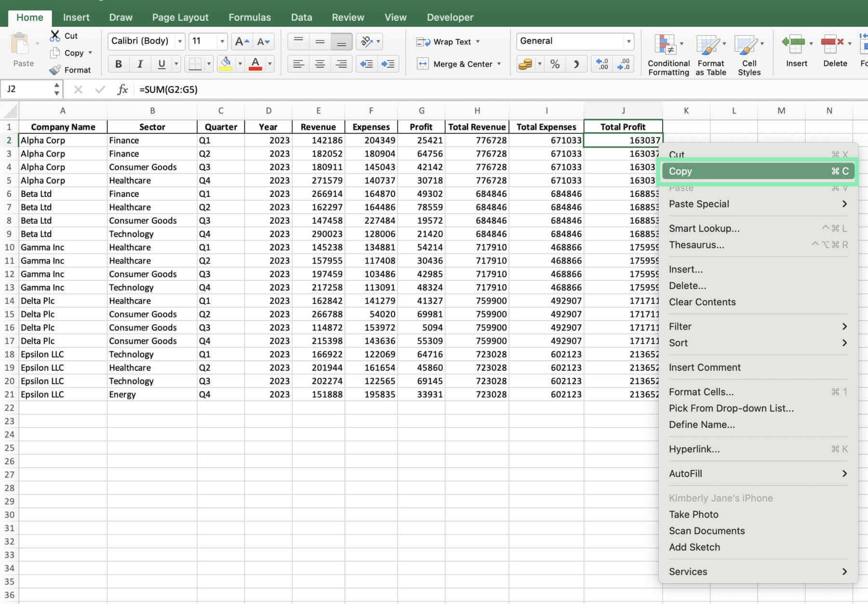Open the font name dropdown
868x604 pixels.
click(180, 41)
